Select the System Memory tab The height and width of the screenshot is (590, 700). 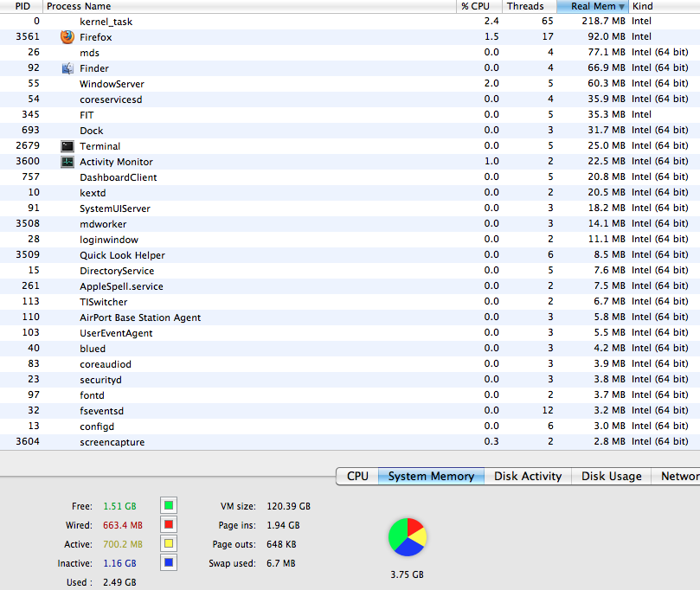[431, 476]
